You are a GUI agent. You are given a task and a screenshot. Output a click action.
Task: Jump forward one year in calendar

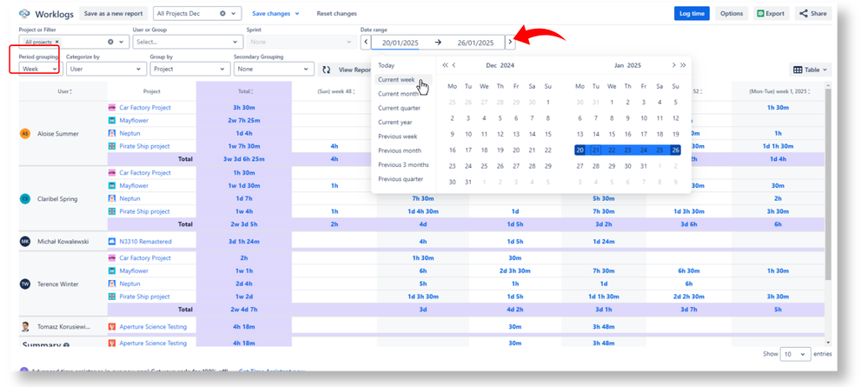click(x=683, y=65)
